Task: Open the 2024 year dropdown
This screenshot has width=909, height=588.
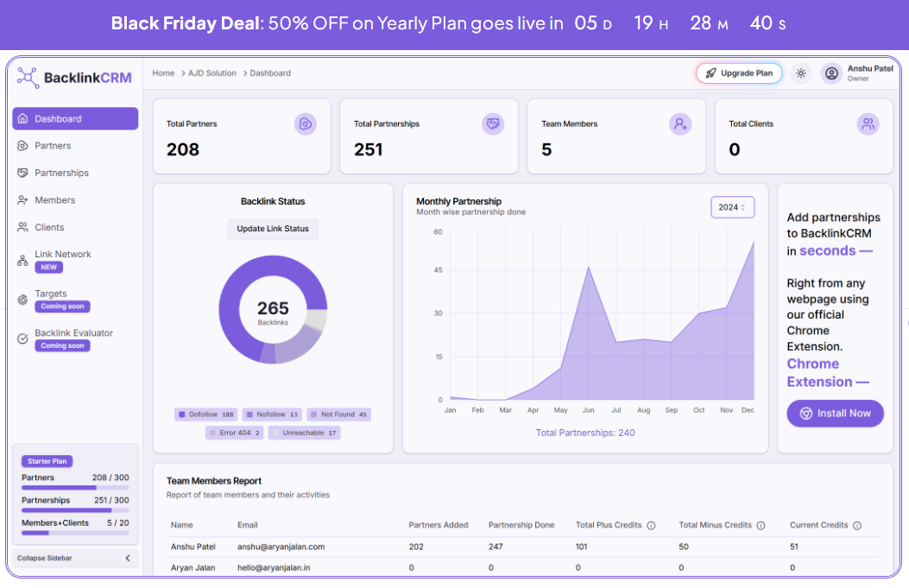Action: point(732,207)
